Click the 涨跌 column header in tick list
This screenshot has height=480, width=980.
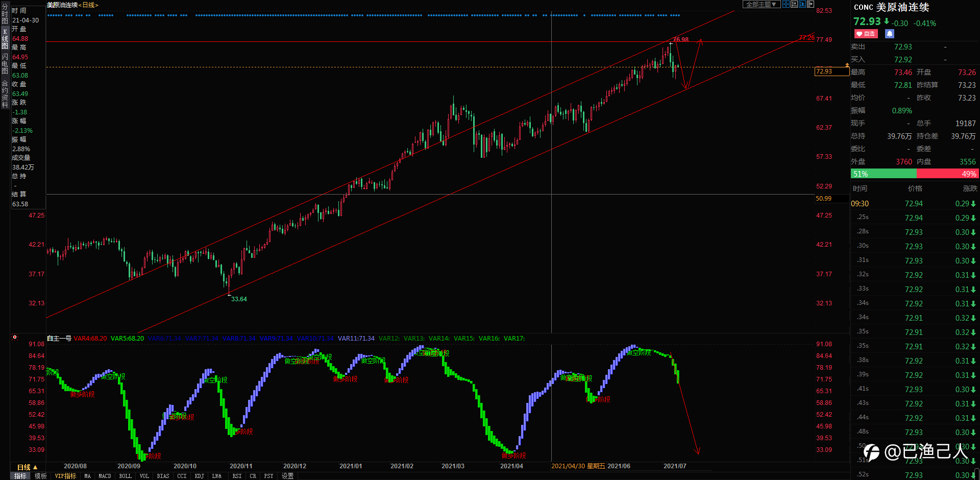[970, 188]
